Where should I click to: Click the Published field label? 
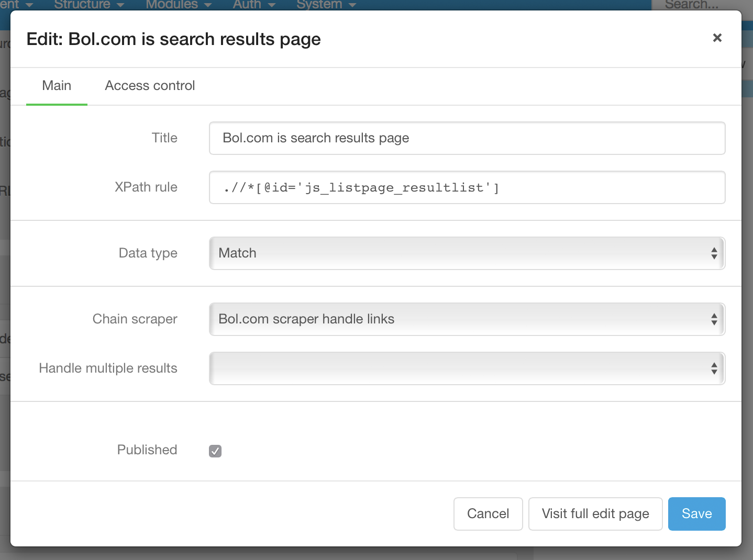147,450
